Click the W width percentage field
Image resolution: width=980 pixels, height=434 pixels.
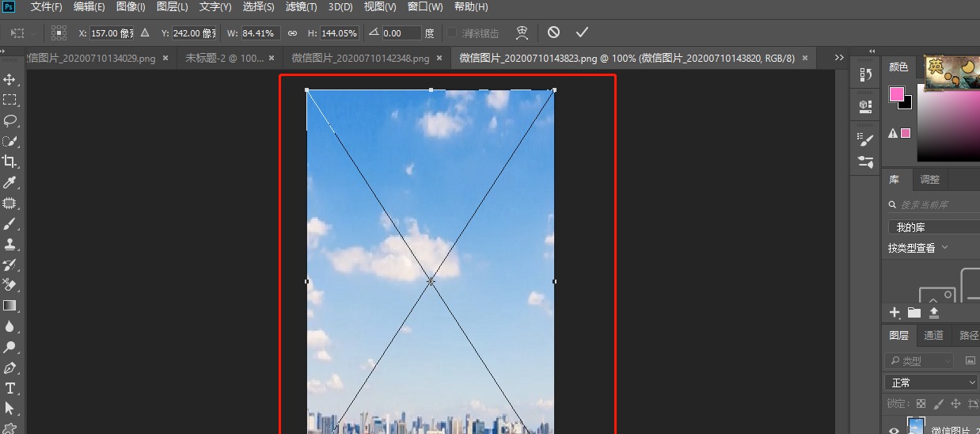tap(260, 33)
